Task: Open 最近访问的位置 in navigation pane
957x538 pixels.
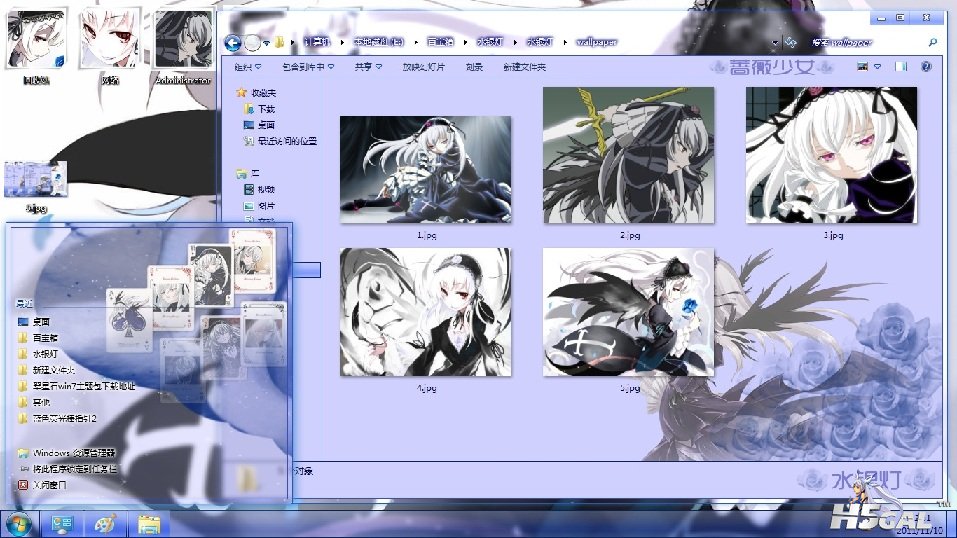Action: point(287,141)
